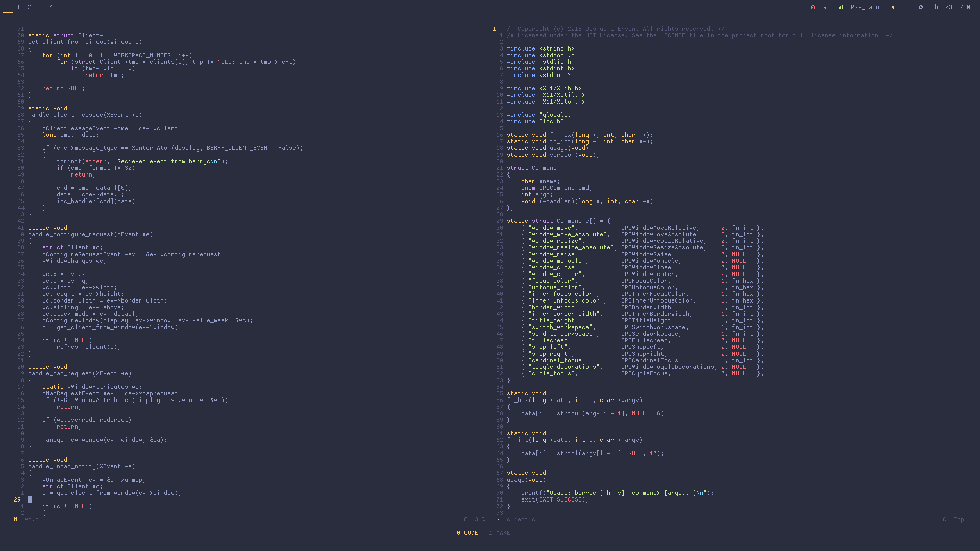Click the Thu 23 07:03 date text
Screen dimensions: 980x551
[x=952, y=7]
